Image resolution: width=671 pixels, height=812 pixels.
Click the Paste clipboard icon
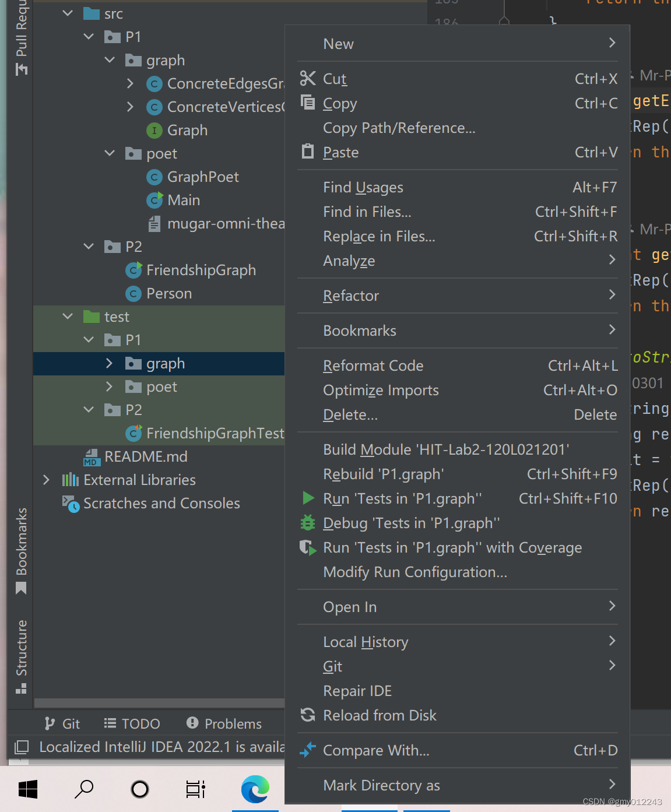[x=307, y=152]
